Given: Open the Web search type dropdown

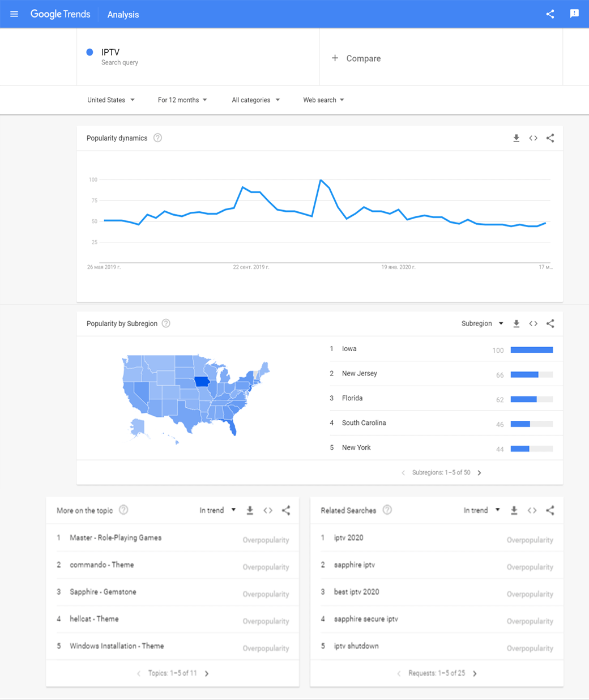Looking at the screenshot, I should tap(323, 100).
